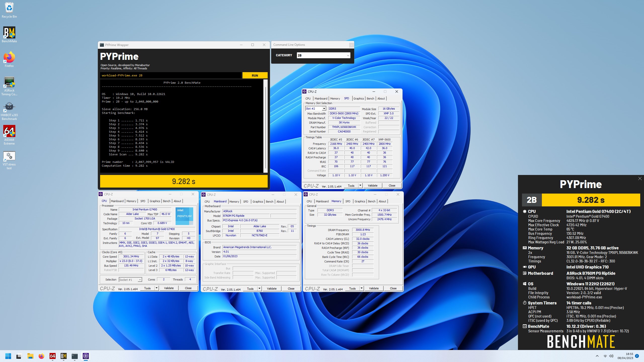The height and width of the screenshot is (362, 644).
Task: Click Core Speed 3001.34 MHz value
Action: click(x=131, y=257)
